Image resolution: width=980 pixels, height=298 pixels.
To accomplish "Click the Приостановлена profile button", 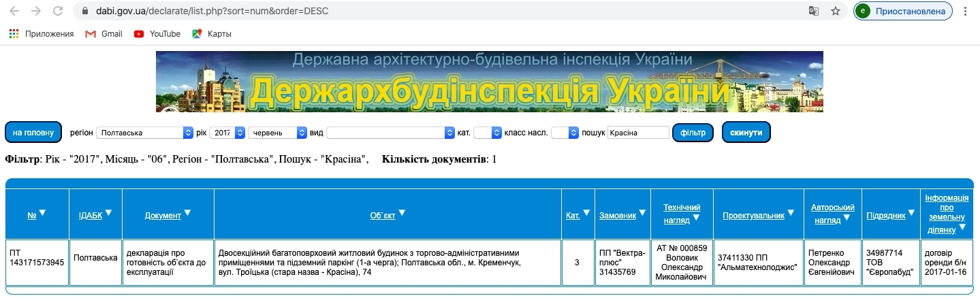I will tap(903, 11).
